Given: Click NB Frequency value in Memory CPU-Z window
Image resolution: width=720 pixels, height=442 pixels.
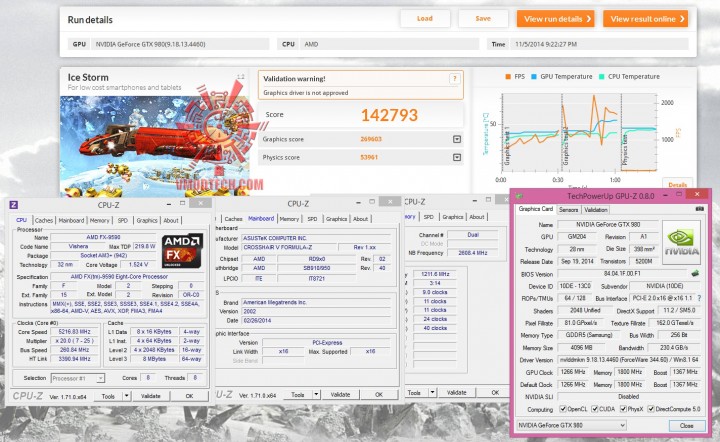Looking at the screenshot, I should click(x=472, y=253).
